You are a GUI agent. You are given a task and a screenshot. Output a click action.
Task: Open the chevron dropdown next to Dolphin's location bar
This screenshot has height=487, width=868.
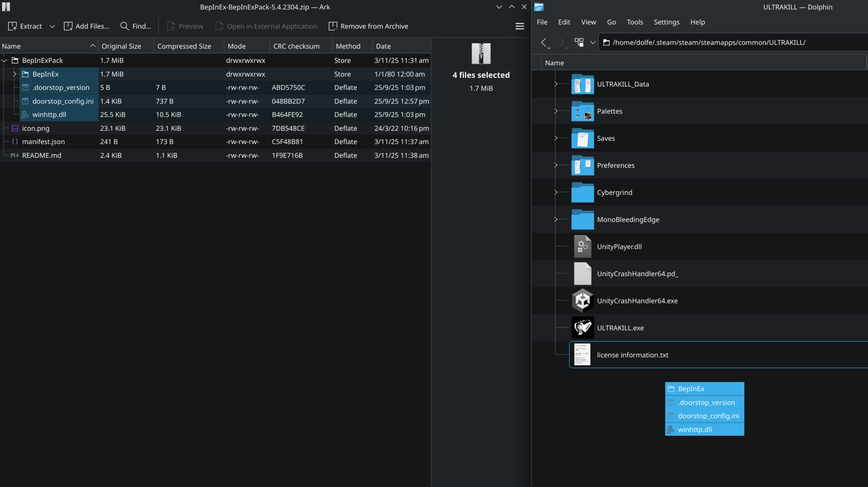click(x=593, y=42)
